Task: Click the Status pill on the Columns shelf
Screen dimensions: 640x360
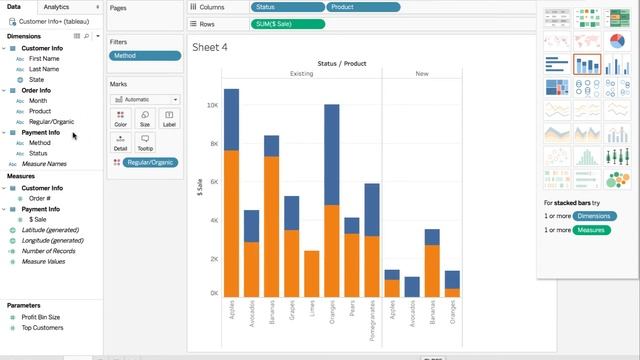Action: click(288, 7)
